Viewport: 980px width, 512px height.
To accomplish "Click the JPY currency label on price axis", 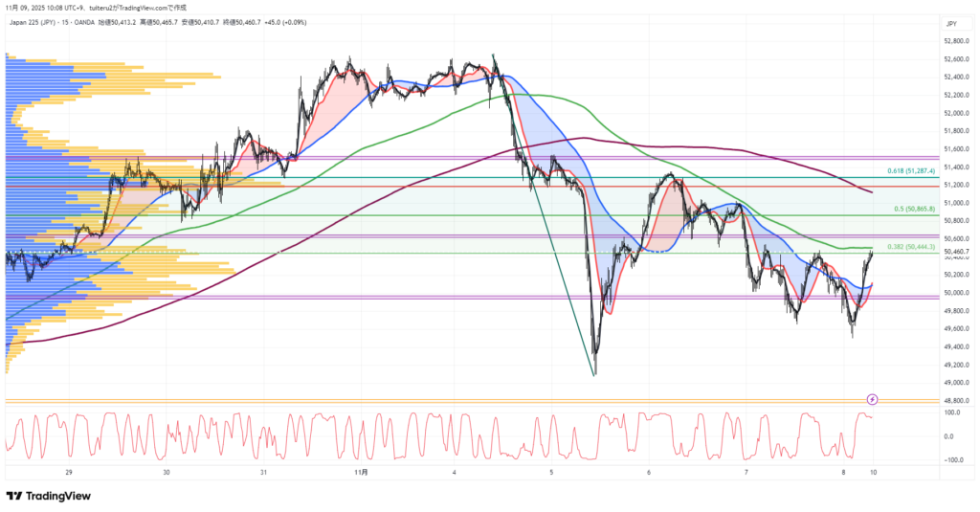I will pyautogui.click(x=951, y=23).
